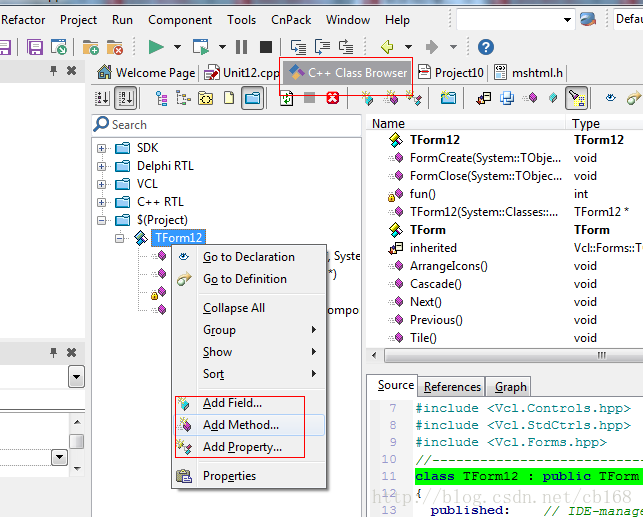The width and height of the screenshot is (643, 517).
Task: Click the eye Go to Declaration toolbar icon
Action: point(611,98)
